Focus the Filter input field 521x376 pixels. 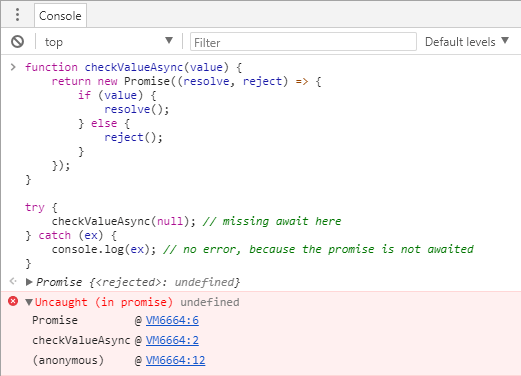[x=303, y=42]
